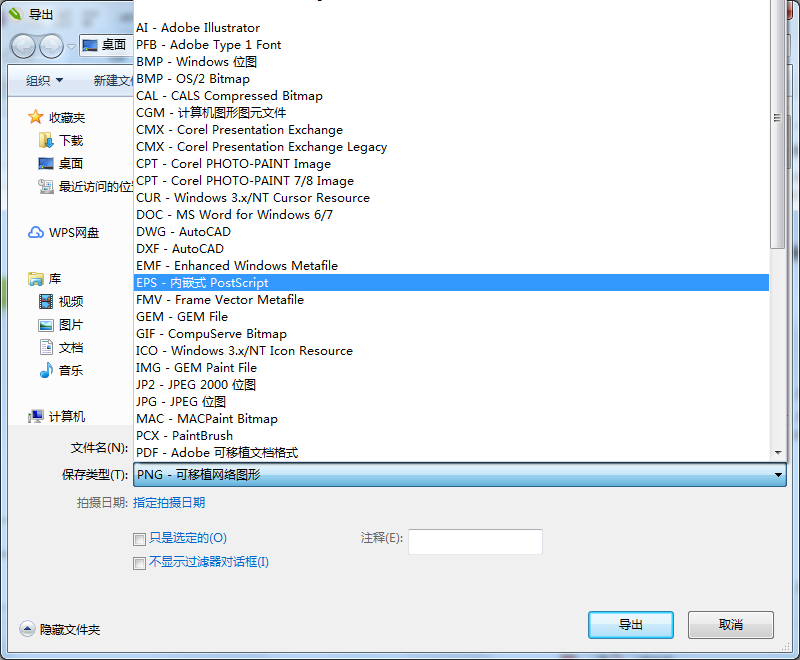Image resolution: width=800 pixels, height=660 pixels.
Task: Pick BMP - OS/2 Bitmap format
Action: point(452,79)
